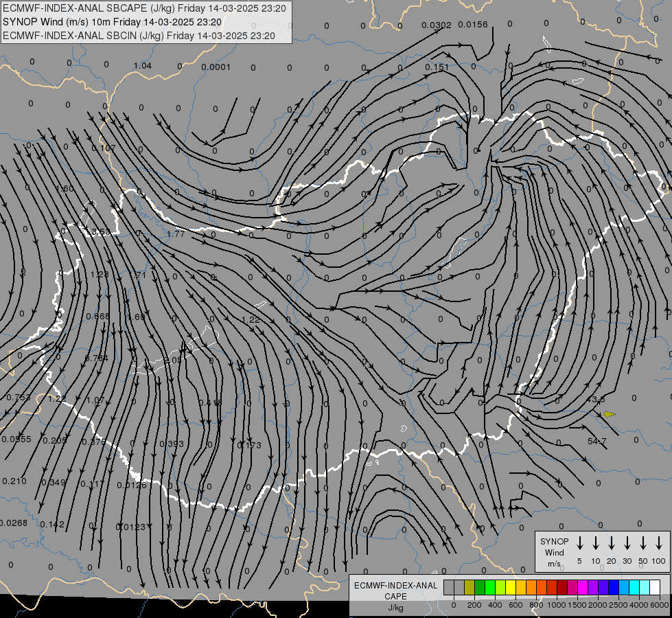The height and width of the screenshot is (618, 672).
Task: Select the magenta CAPE legend swatch
Action: pyautogui.click(x=583, y=588)
